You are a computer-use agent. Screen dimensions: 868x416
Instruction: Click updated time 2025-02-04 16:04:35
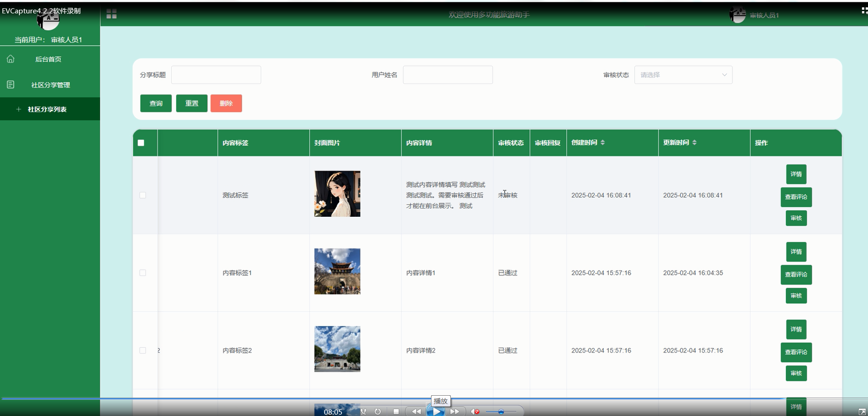693,273
